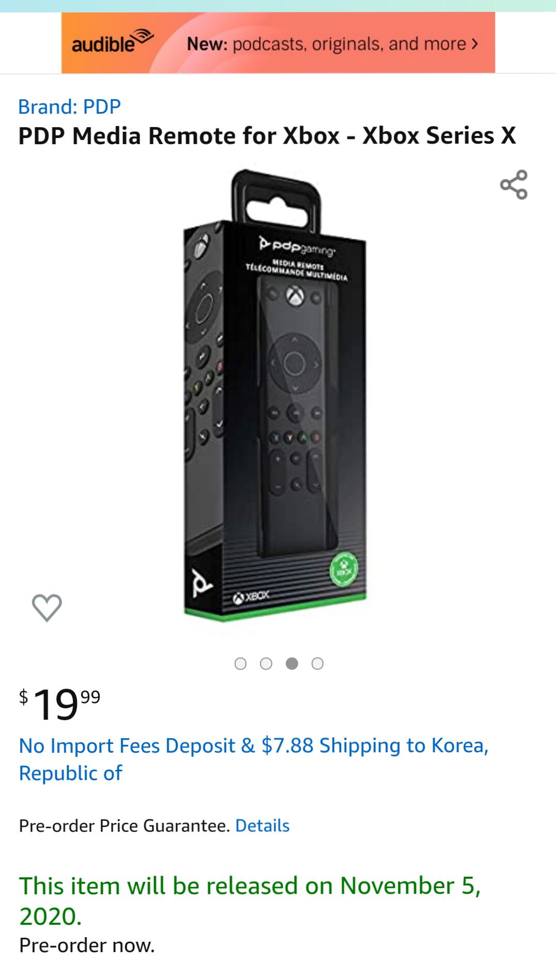Select the fourth image carousel dot
Screen dimensions: 556x980
click(x=318, y=663)
